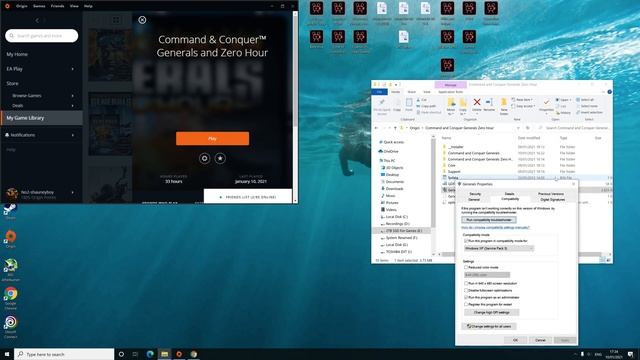Viewport: 640px width, 360px height.
Task: Expand Deals submenu arrow
Action: coord(73,106)
